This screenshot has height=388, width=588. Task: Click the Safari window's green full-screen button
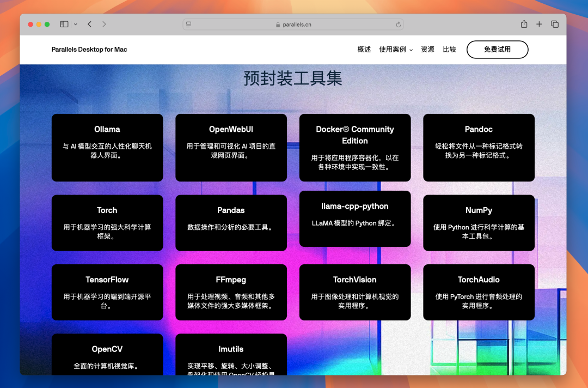click(47, 25)
